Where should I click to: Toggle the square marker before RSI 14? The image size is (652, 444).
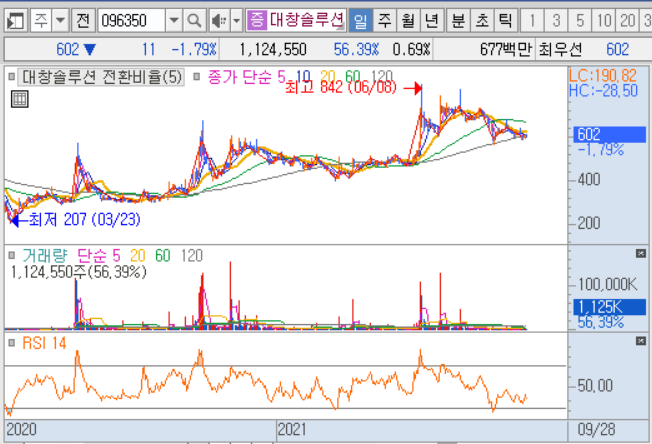pyautogui.click(x=12, y=343)
